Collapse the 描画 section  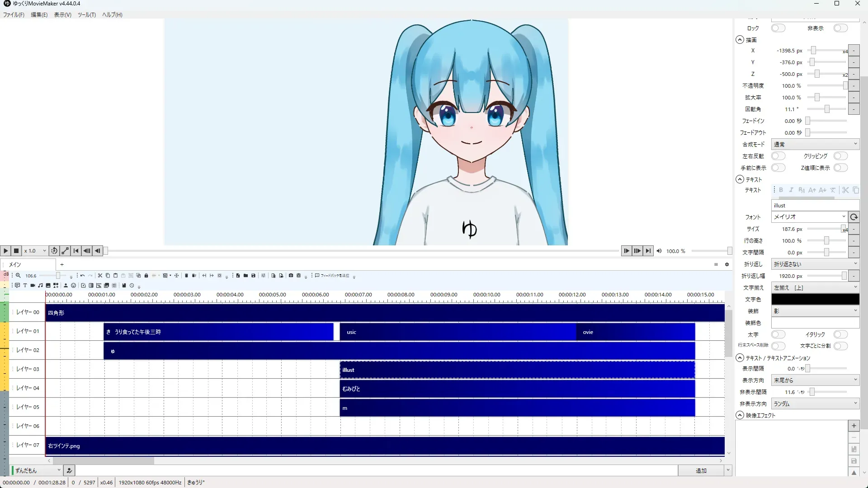(x=740, y=40)
